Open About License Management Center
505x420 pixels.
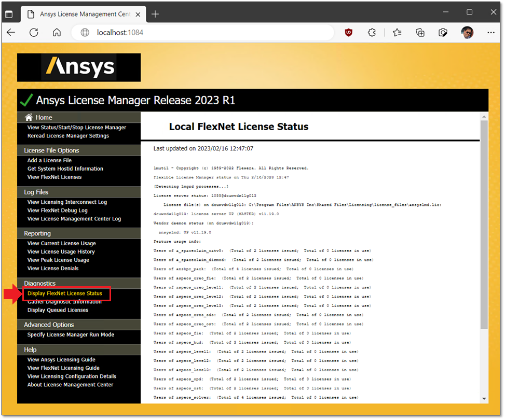[70, 385]
